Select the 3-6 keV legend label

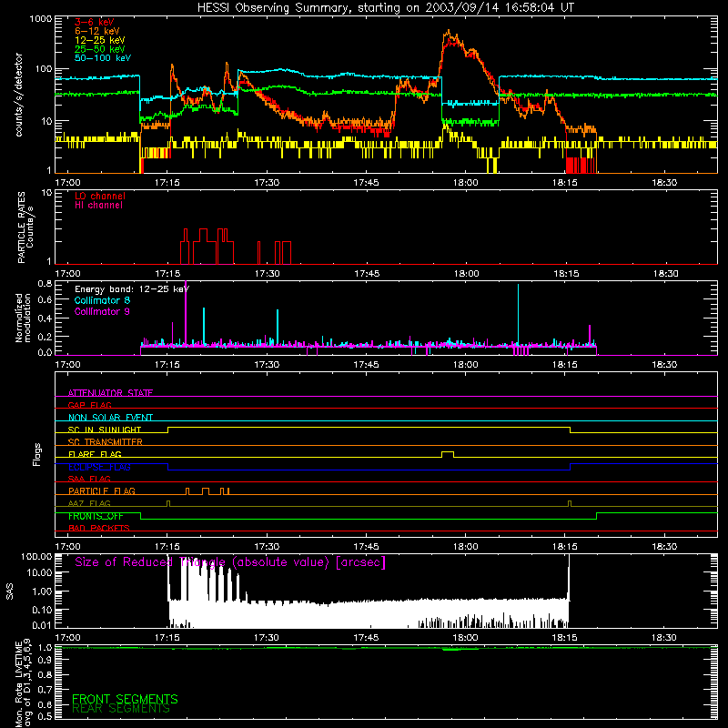(x=94, y=22)
